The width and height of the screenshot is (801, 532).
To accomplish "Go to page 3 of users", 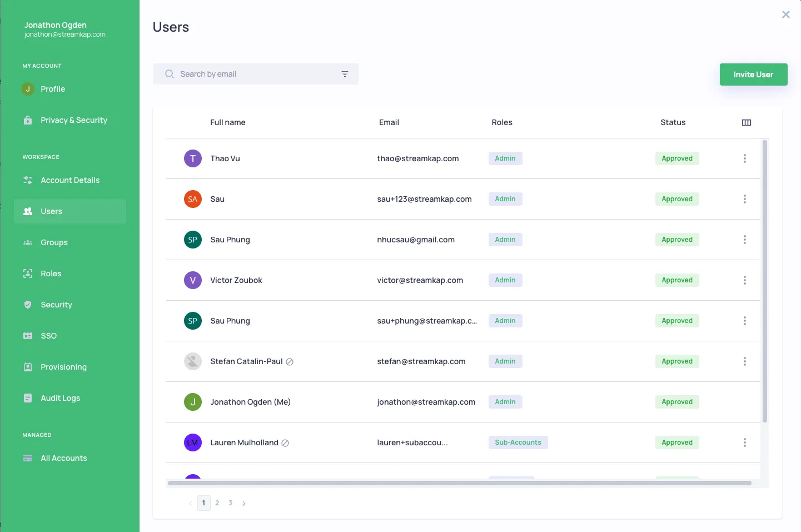I will [x=231, y=503].
